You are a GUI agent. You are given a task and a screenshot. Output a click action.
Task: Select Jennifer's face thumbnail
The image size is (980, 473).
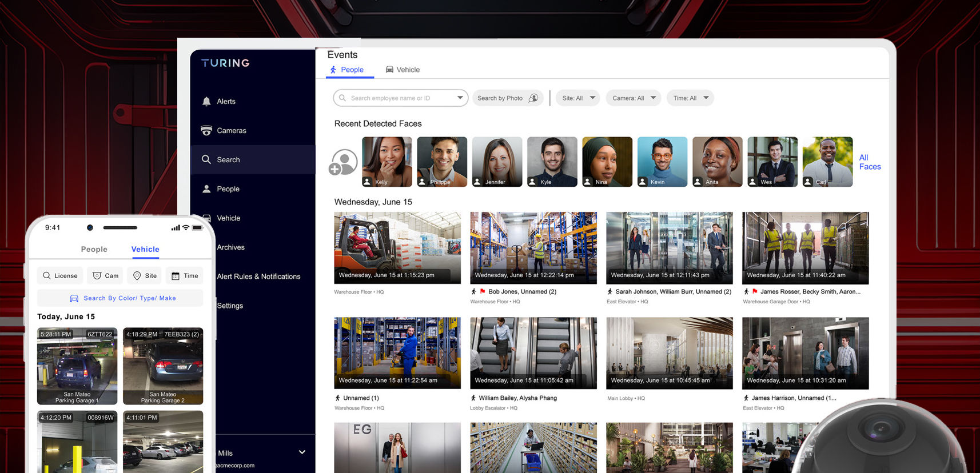497,162
